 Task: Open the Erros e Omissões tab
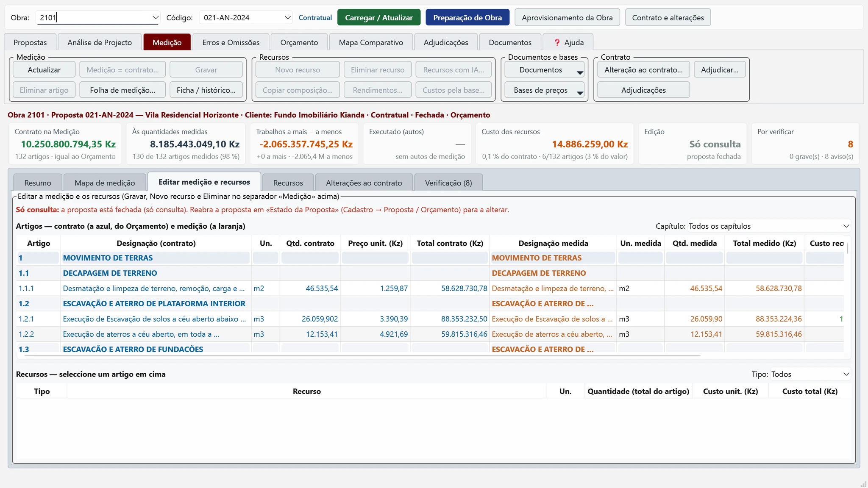pos(231,42)
